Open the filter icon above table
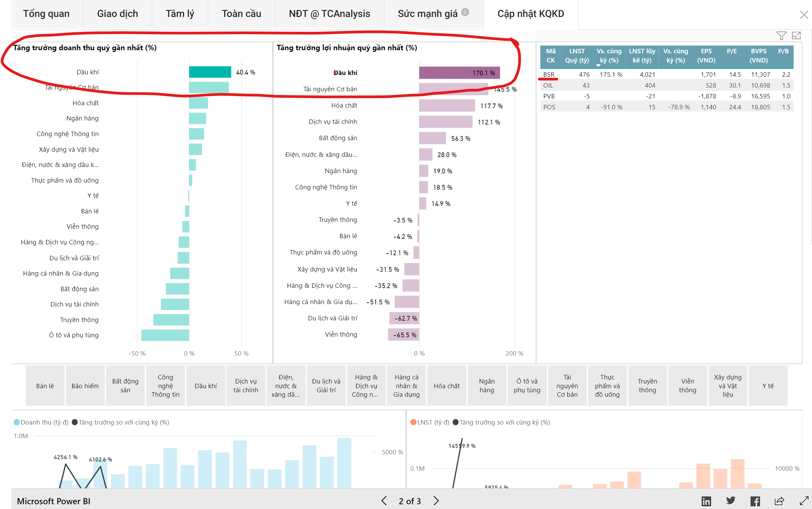The width and height of the screenshot is (812, 509). (781, 36)
